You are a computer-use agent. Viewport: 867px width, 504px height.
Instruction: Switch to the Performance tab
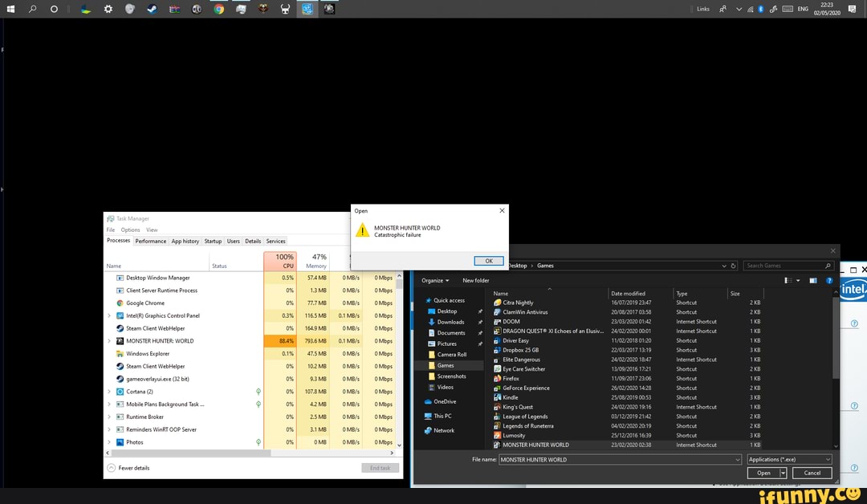pyautogui.click(x=150, y=242)
